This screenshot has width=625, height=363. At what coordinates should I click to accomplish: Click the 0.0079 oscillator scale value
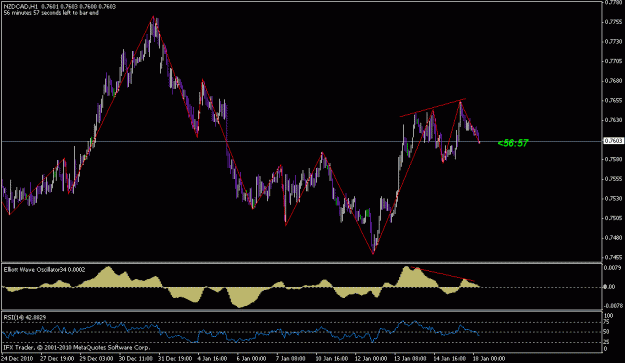613,267
